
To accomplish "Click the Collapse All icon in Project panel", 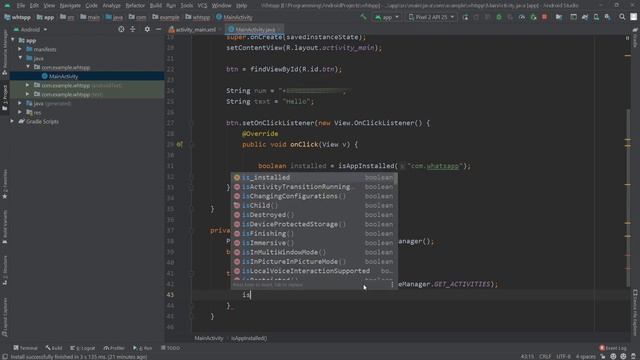I will click(133, 29).
